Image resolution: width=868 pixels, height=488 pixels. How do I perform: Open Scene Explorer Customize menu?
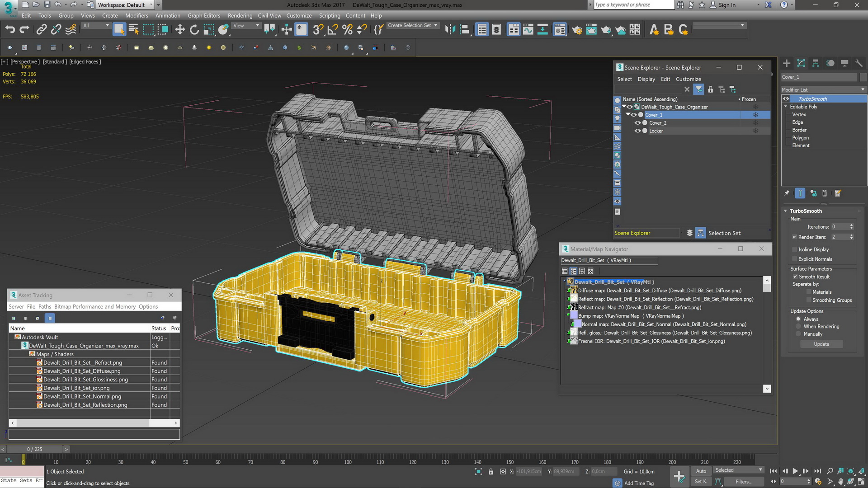(x=689, y=79)
